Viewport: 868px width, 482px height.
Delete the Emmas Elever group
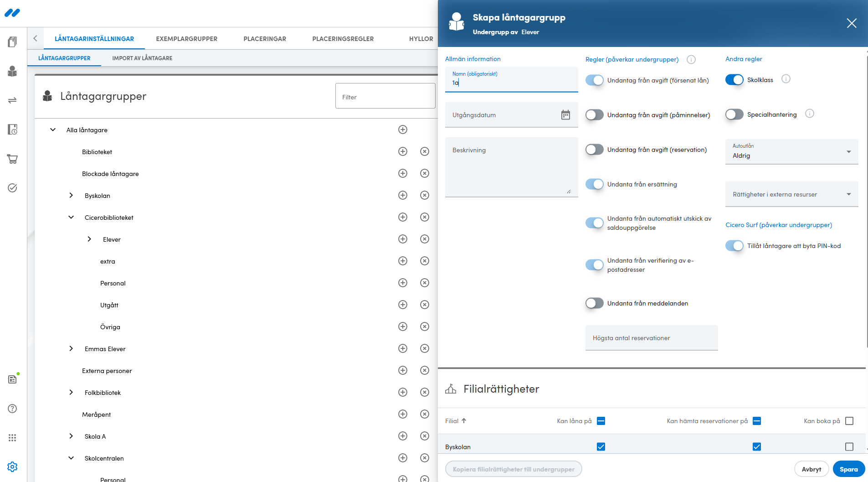[x=425, y=348]
